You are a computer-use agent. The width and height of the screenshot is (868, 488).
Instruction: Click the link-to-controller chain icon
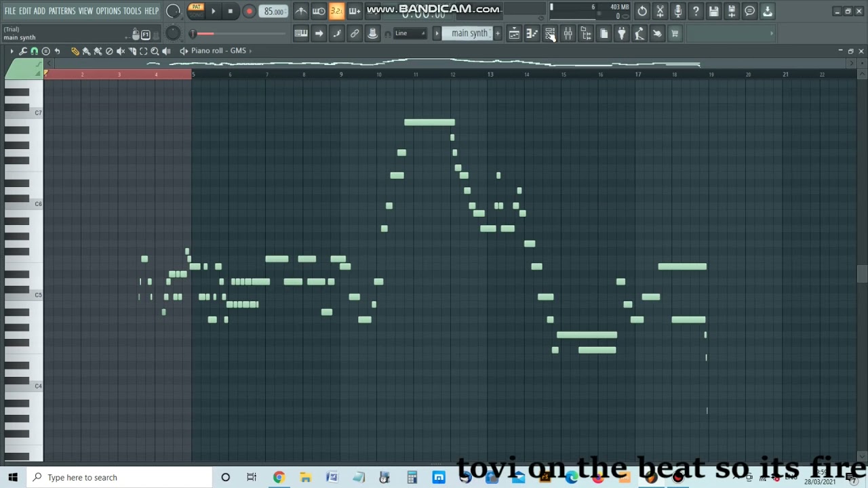[355, 33]
